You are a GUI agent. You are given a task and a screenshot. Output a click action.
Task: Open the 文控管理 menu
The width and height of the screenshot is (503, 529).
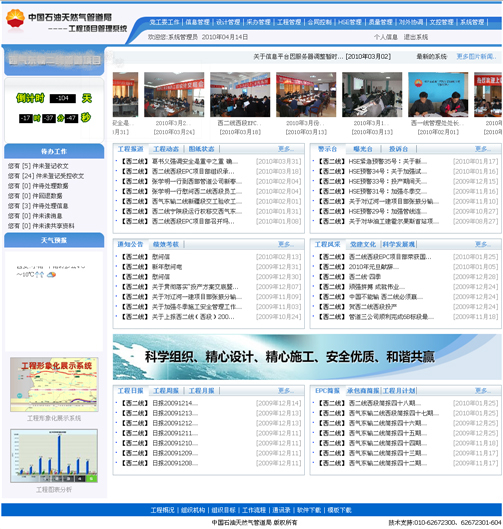click(x=442, y=22)
